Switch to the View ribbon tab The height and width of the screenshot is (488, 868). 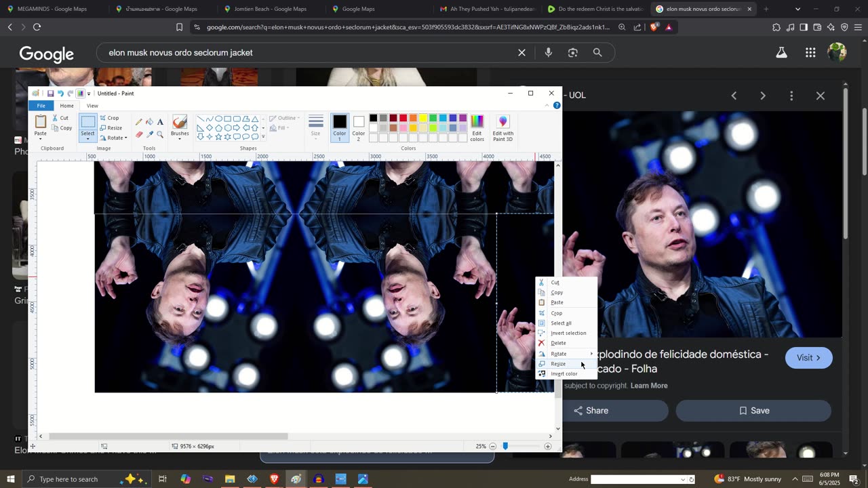coord(92,106)
